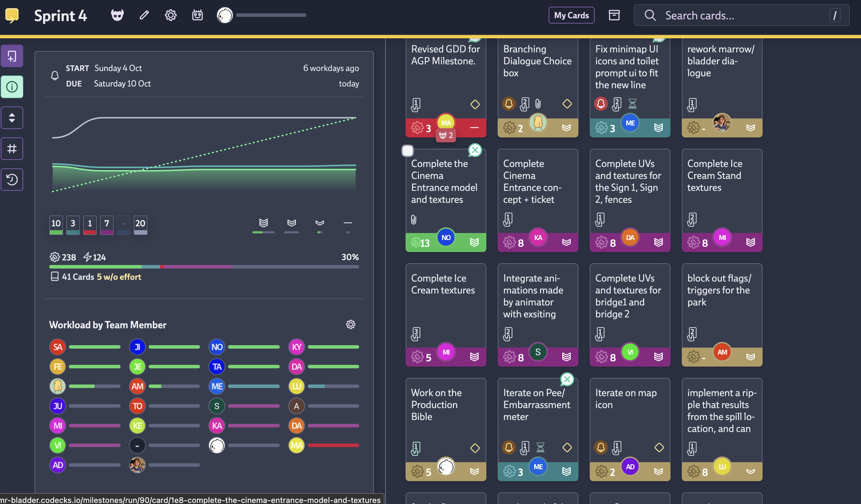Filter workload by team member KY
Viewport: 861px width, 504px height.
[x=297, y=347]
